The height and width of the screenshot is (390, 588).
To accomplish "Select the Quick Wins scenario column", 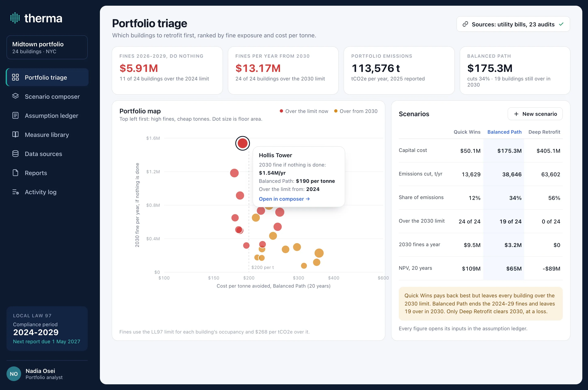I will coord(467,132).
